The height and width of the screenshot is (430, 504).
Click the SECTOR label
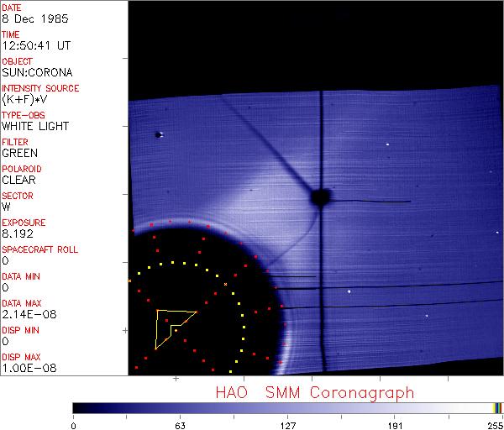(18, 196)
